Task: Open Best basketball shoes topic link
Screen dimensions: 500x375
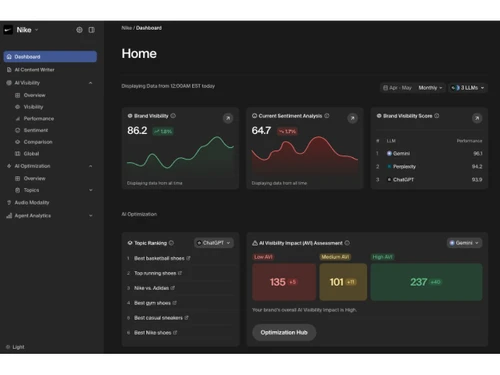Action: (162, 258)
